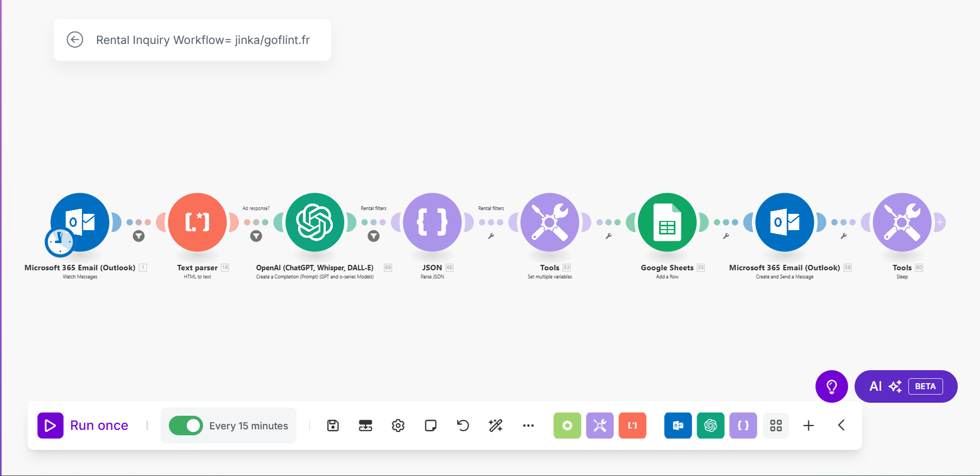Click the 'Rental filters' label after OpenAI module
This screenshot has width=980, height=476.
374,208
